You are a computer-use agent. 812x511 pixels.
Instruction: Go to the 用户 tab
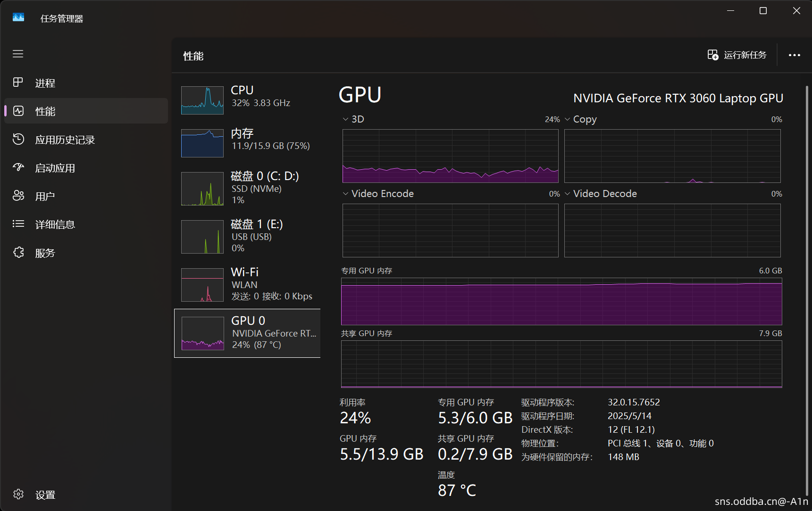click(x=86, y=196)
